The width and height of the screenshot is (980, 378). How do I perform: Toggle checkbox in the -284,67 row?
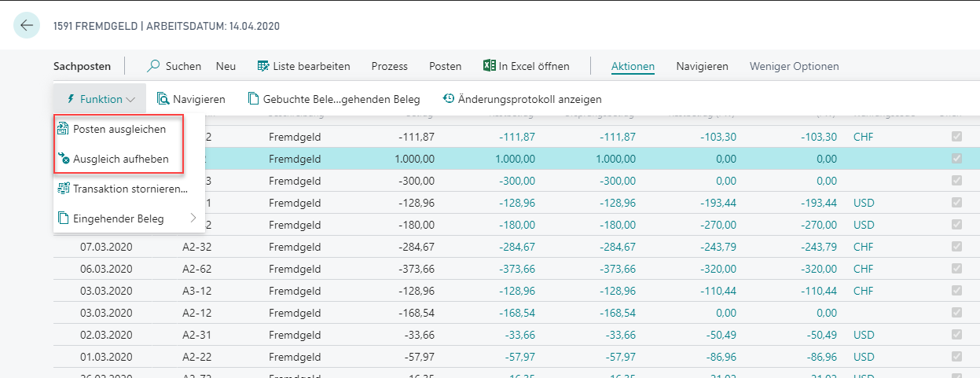(956, 247)
